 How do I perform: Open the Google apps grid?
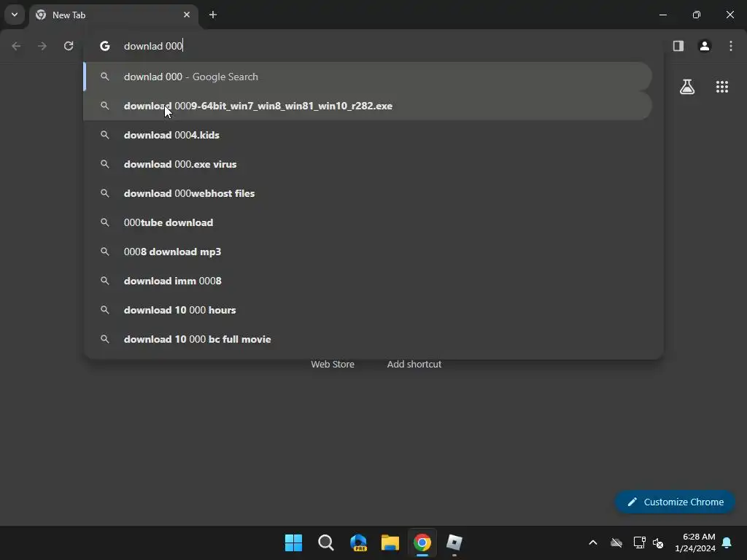722,87
